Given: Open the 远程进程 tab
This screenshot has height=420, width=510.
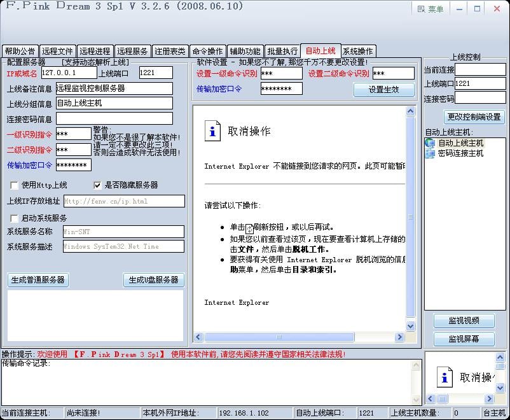Looking at the screenshot, I should (95, 51).
